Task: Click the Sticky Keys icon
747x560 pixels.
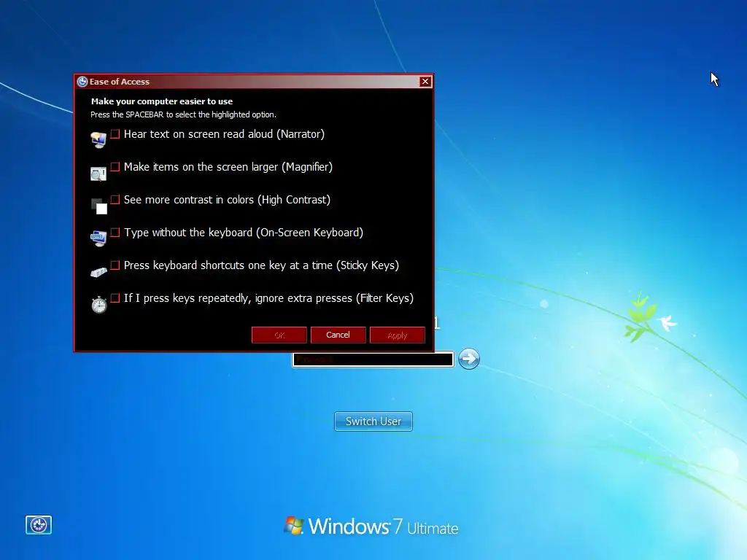Action: [98, 272]
